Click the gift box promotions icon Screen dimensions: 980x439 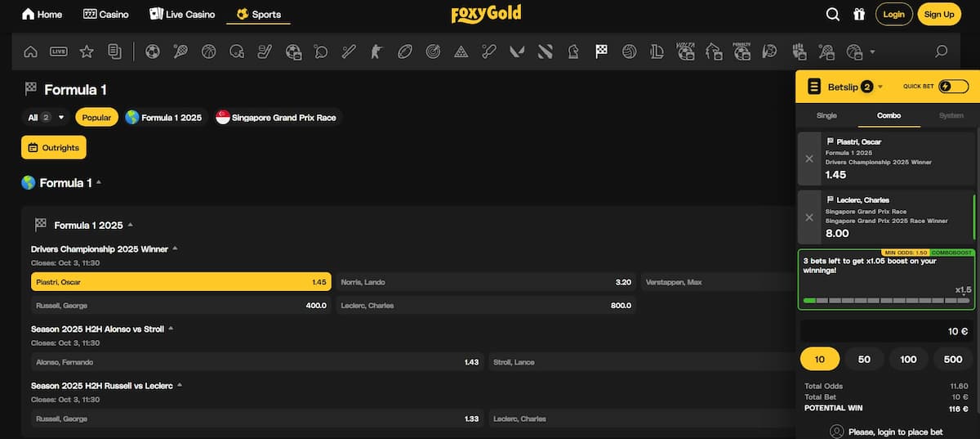[x=858, y=14]
